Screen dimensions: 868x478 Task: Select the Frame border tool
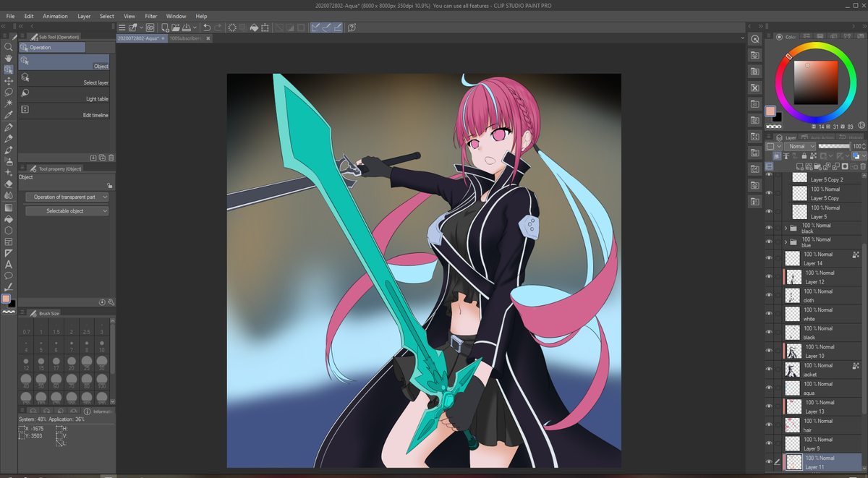pos(9,242)
